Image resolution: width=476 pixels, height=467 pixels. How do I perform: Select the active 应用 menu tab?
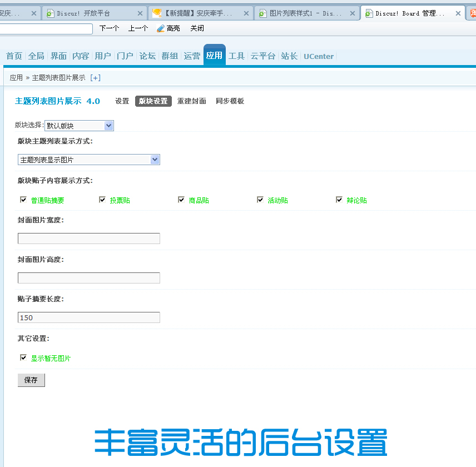[214, 55]
